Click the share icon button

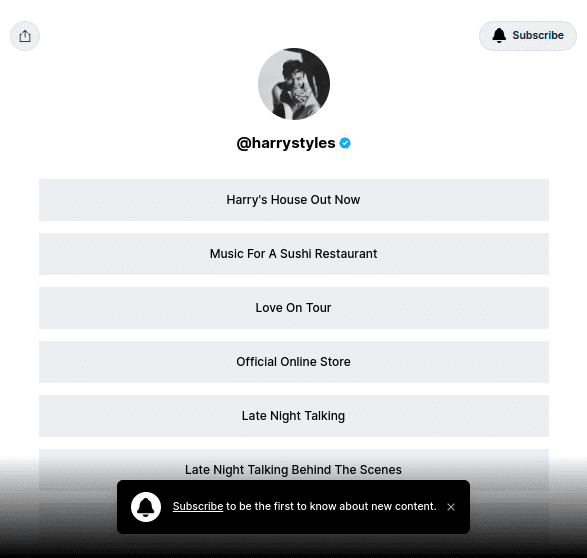coord(25,36)
